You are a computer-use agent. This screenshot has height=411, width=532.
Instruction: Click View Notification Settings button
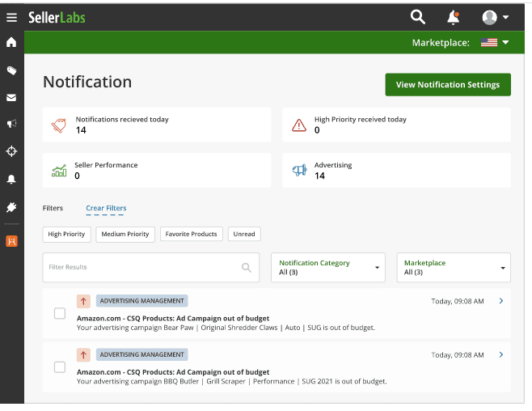447,84
